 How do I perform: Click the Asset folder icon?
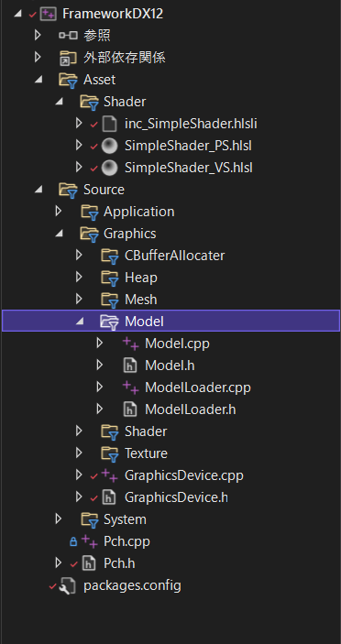(68, 80)
